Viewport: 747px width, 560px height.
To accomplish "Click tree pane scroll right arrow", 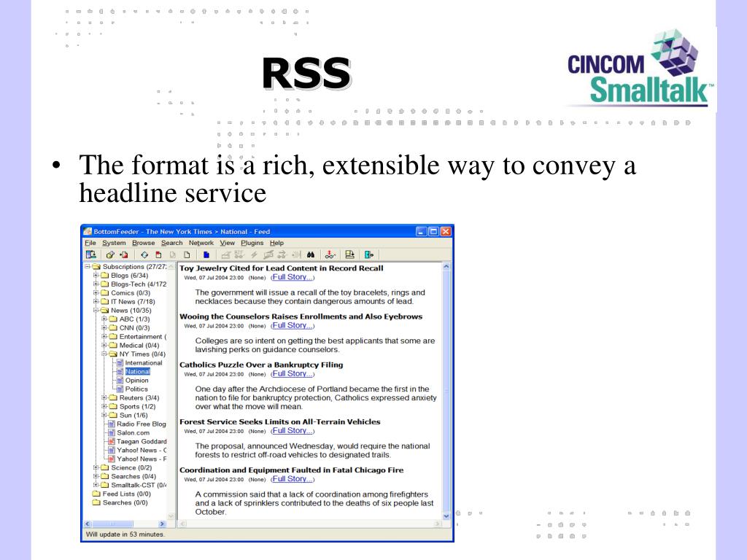I will [162, 524].
